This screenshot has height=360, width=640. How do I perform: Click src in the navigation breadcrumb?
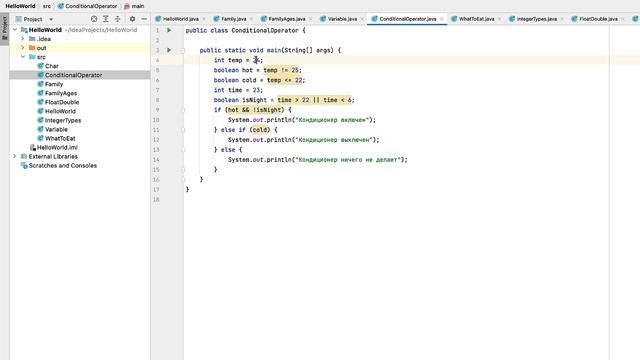point(47,6)
